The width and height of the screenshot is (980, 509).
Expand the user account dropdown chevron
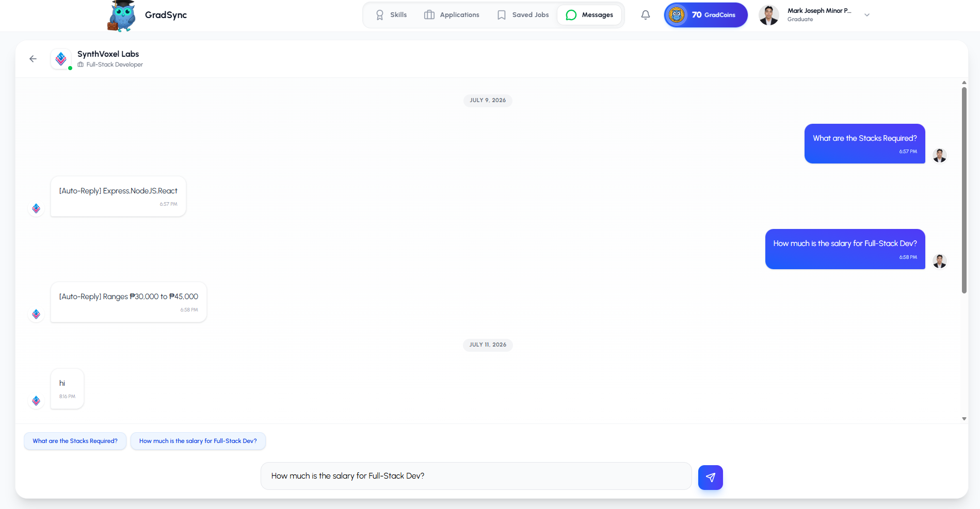pyautogui.click(x=867, y=15)
